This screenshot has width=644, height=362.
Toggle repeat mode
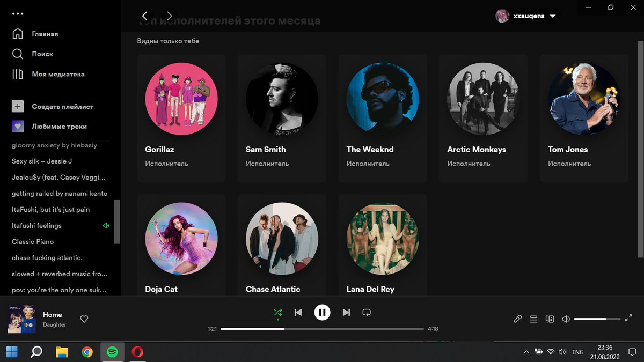(x=367, y=312)
